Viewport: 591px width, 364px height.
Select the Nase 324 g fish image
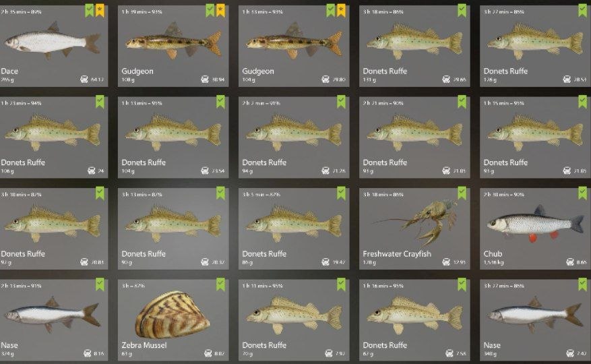click(53, 314)
